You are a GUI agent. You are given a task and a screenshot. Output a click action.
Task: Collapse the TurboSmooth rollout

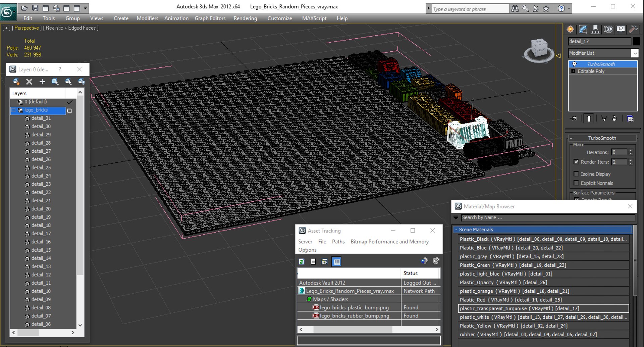point(571,138)
